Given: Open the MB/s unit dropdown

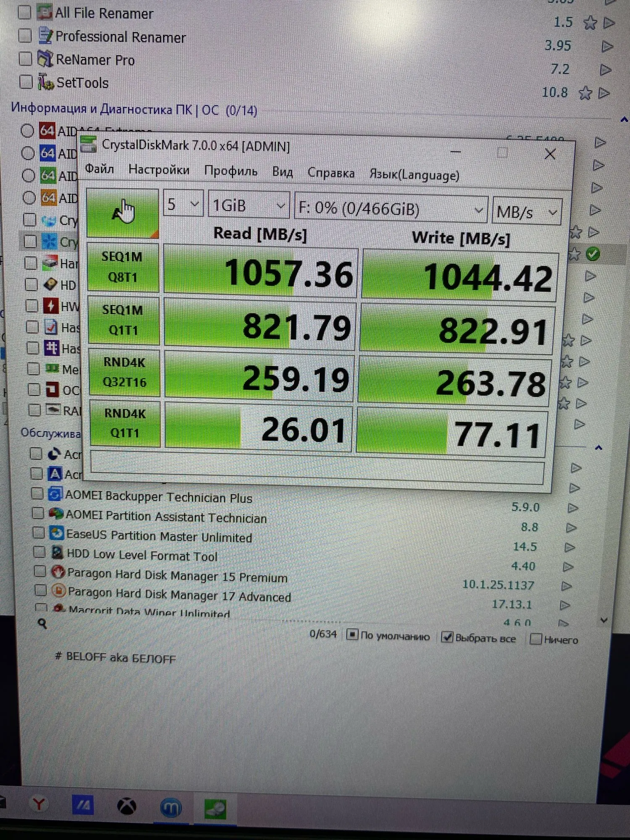Looking at the screenshot, I should [x=527, y=212].
